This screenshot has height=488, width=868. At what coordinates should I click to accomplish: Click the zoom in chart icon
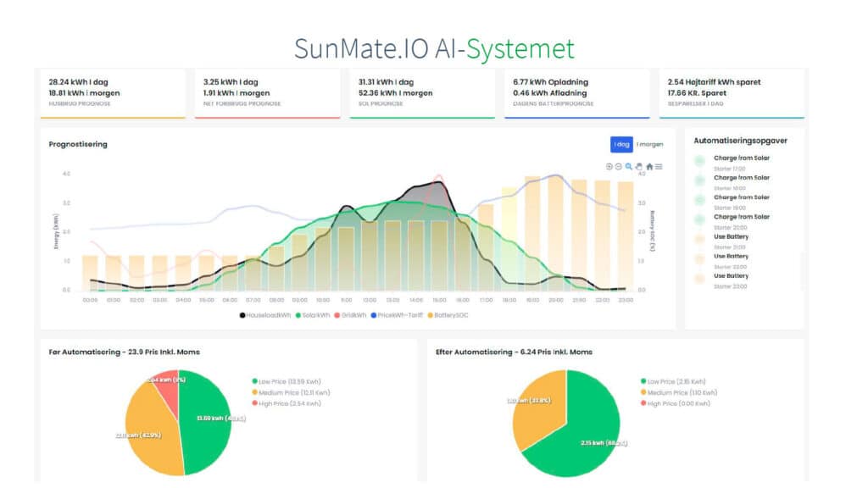pos(609,166)
